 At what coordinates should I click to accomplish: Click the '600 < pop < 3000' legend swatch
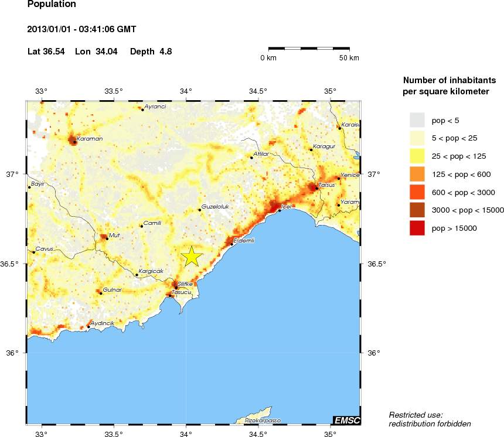(x=417, y=192)
